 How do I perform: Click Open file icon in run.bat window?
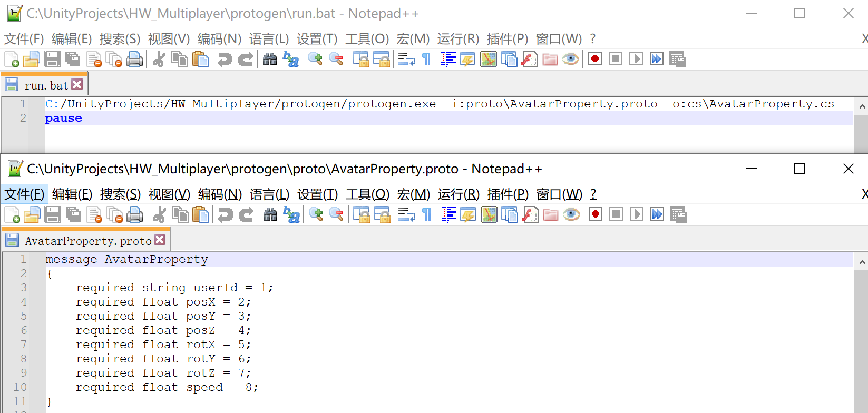32,59
